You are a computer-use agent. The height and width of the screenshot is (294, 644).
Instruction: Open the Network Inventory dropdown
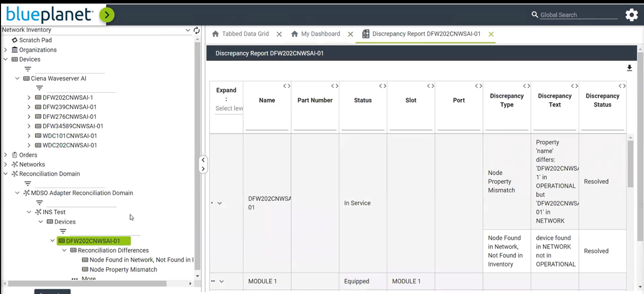[188, 31]
